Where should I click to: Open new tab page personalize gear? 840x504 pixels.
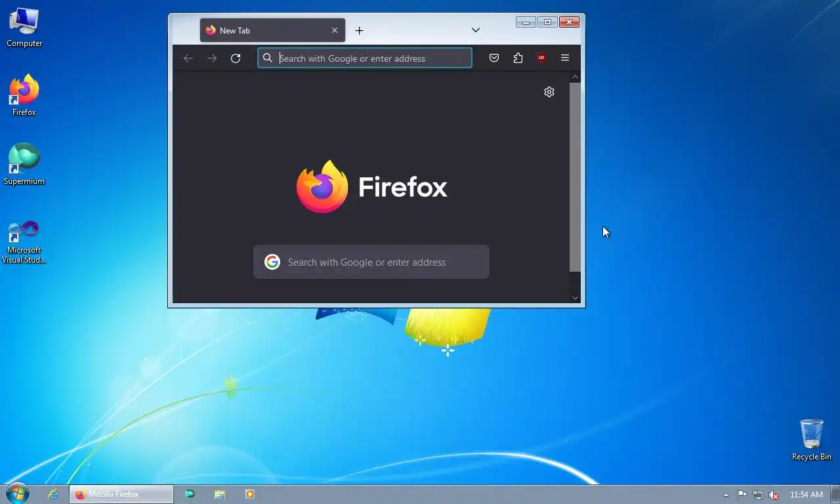point(549,92)
